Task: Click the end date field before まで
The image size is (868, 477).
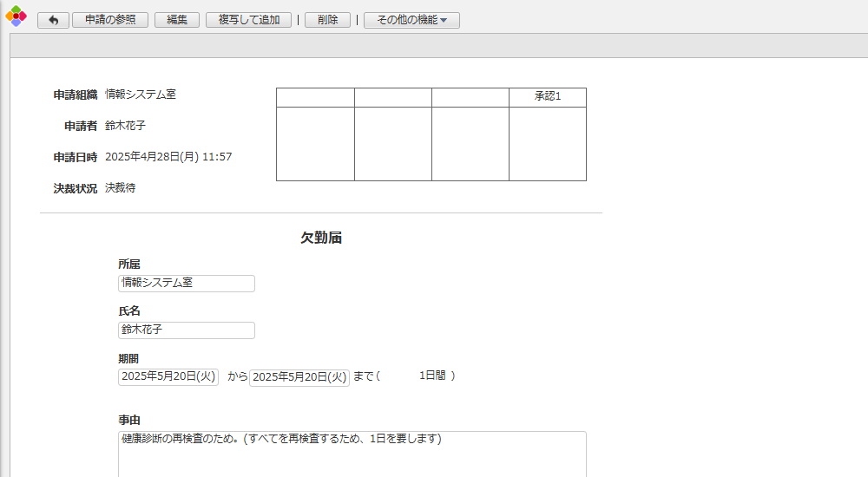Action: pyautogui.click(x=299, y=377)
